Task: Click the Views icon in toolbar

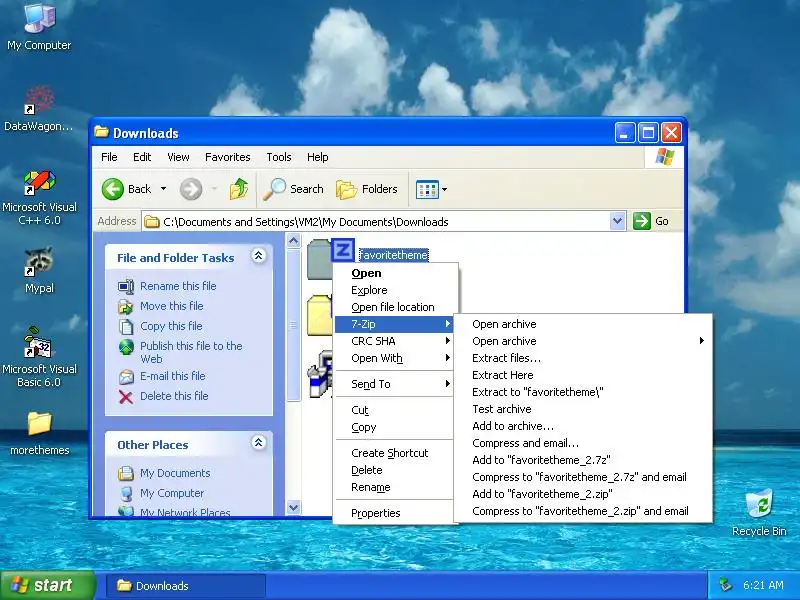Action: pyautogui.click(x=427, y=189)
